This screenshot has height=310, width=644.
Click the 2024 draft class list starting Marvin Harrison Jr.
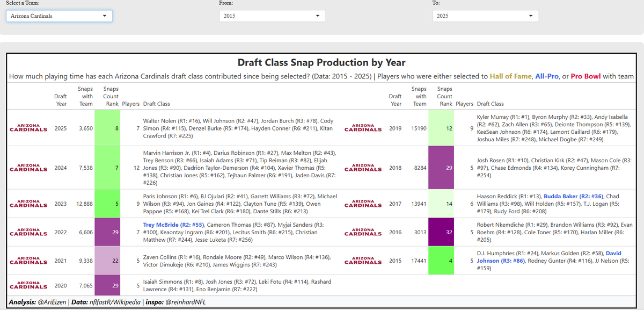(240, 168)
